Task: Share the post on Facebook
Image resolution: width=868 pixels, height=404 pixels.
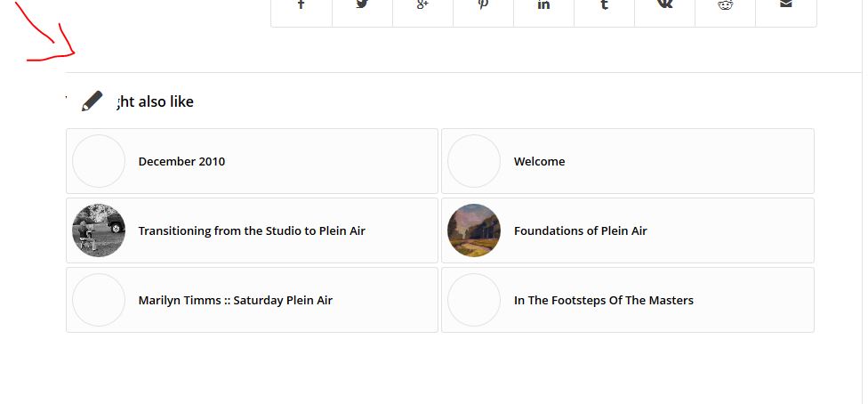Action: coord(301,5)
